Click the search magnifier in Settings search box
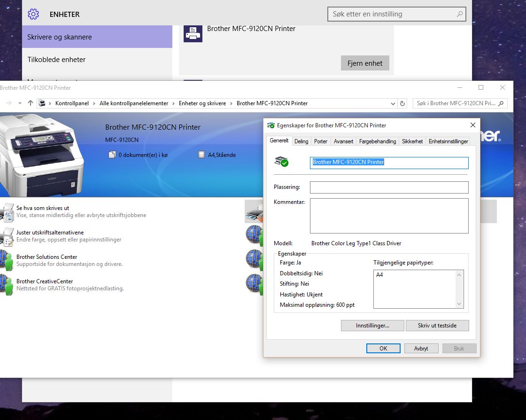Viewport: 526px width, 420px height. coord(460,14)
